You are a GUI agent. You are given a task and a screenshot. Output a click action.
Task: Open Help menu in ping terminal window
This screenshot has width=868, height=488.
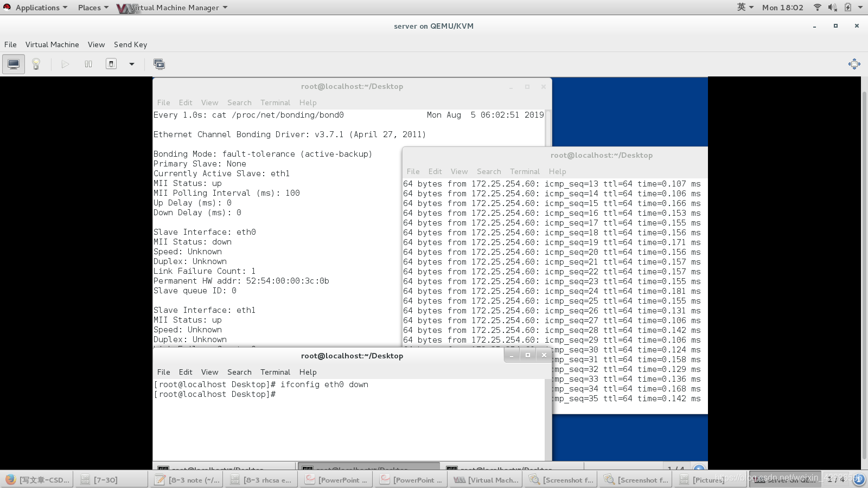click(557, 171)
